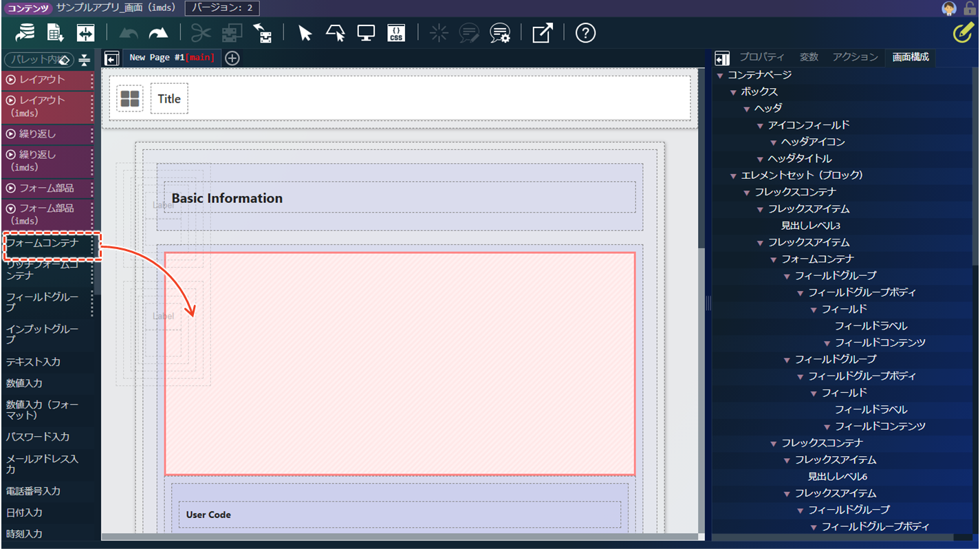980x549 pixels.
Task: Click the palette search input field
Action: pyautogui.click(x=33, y=60)
